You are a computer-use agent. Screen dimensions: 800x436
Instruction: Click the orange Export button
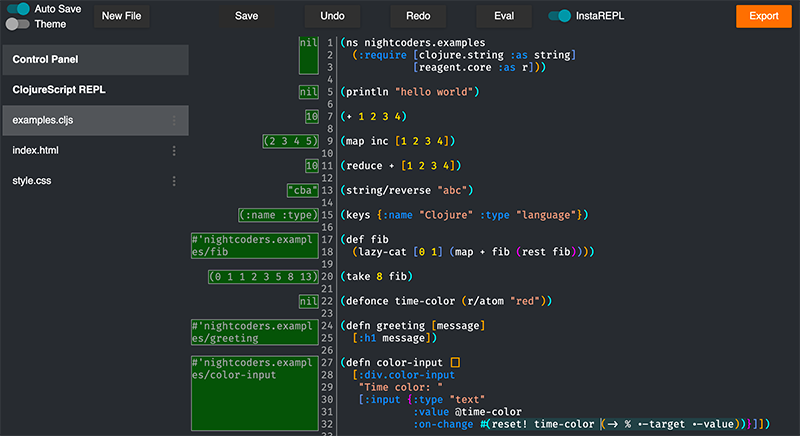pyautogui.click(x=764, y=16)
